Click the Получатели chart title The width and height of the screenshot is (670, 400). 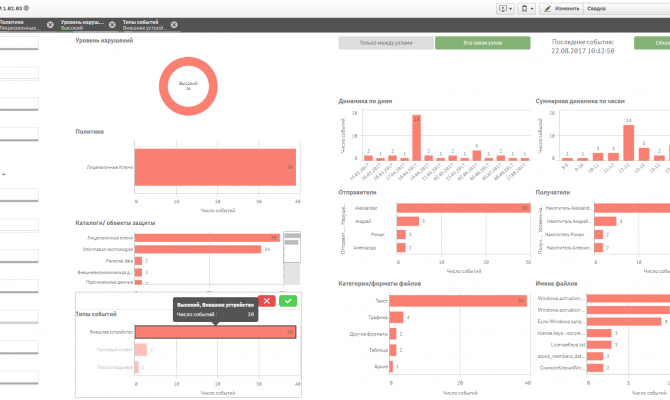click(552, 192)
